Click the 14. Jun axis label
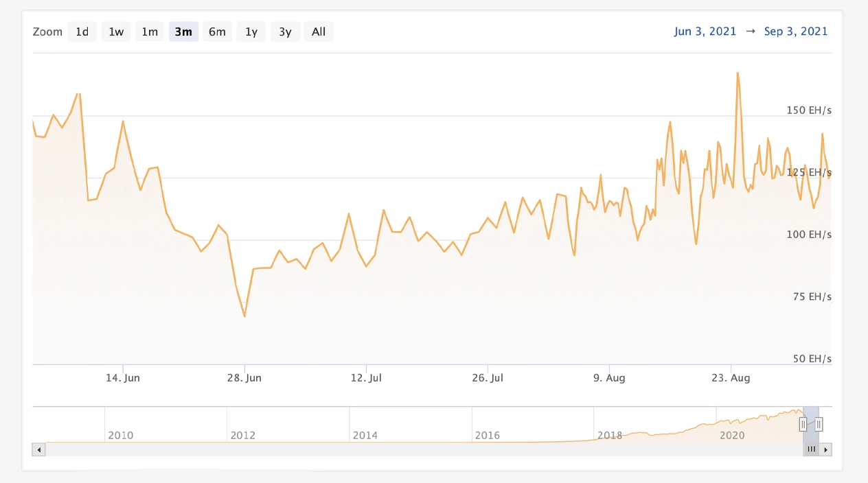The width and height of the screenshot is (868, 483). (x=124, y=378)
